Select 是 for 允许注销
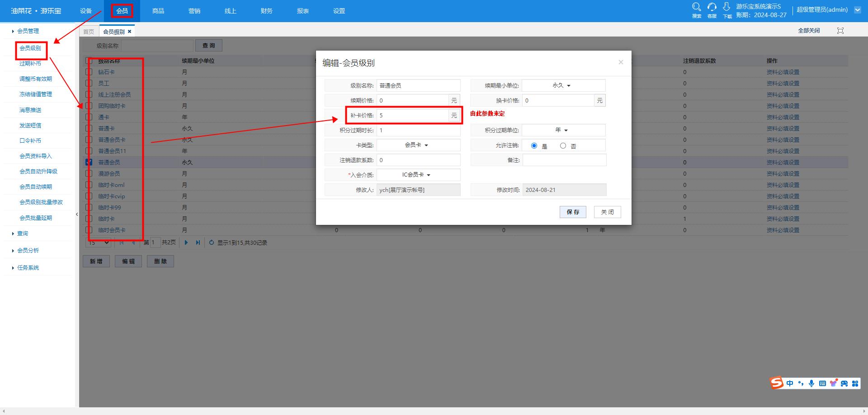 534,145
